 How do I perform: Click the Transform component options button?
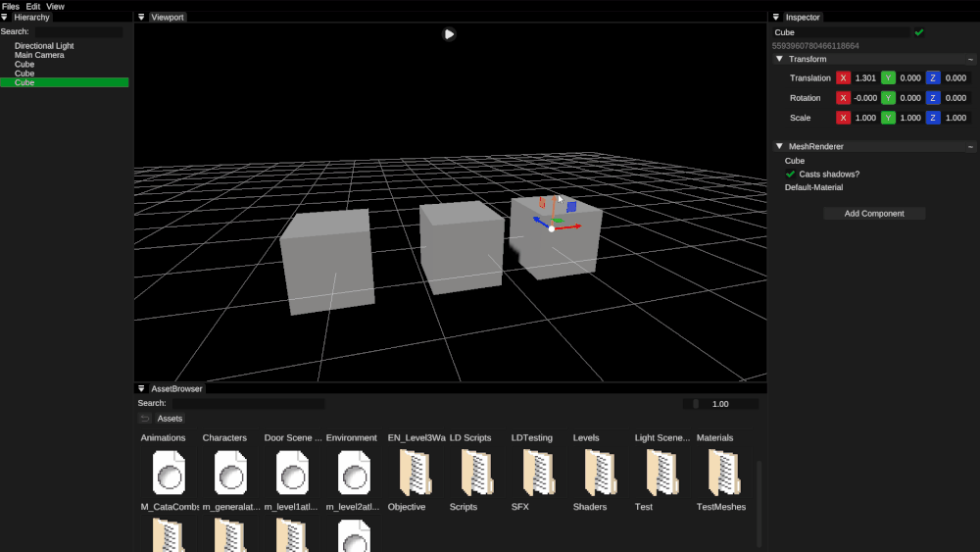[x=970, y=60]
